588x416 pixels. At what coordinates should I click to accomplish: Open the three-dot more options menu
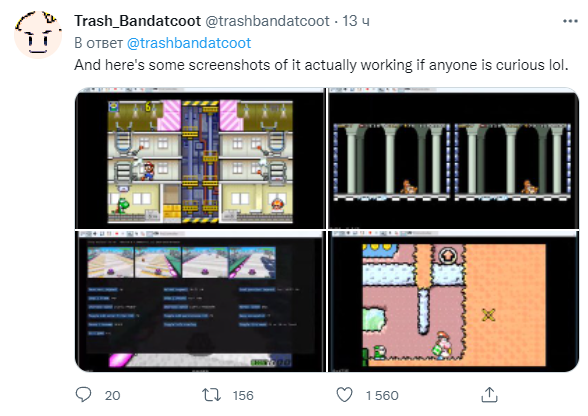[570, 21]
